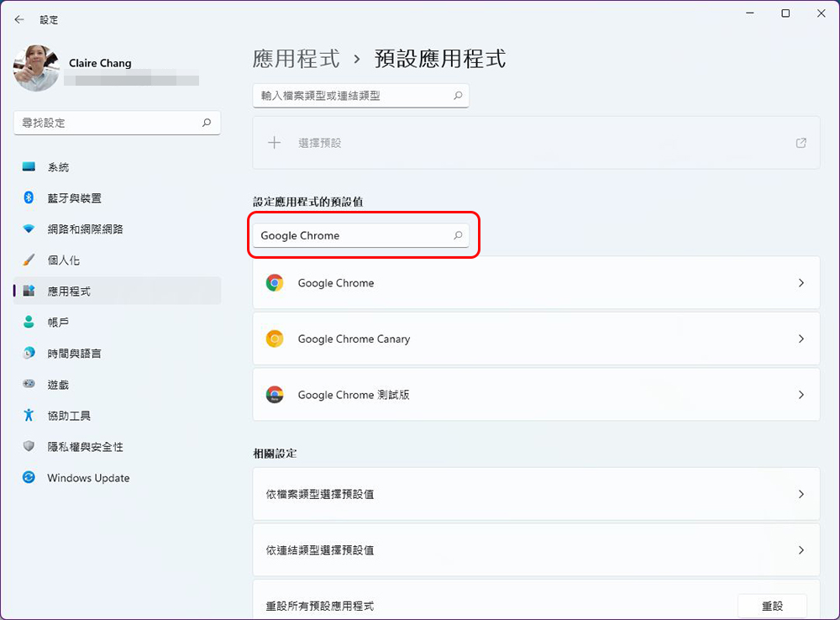Open Google Chrome 測試版 defaults row
Screen dimensions: 840x620
pyautogui.click(x=536, y=394)
